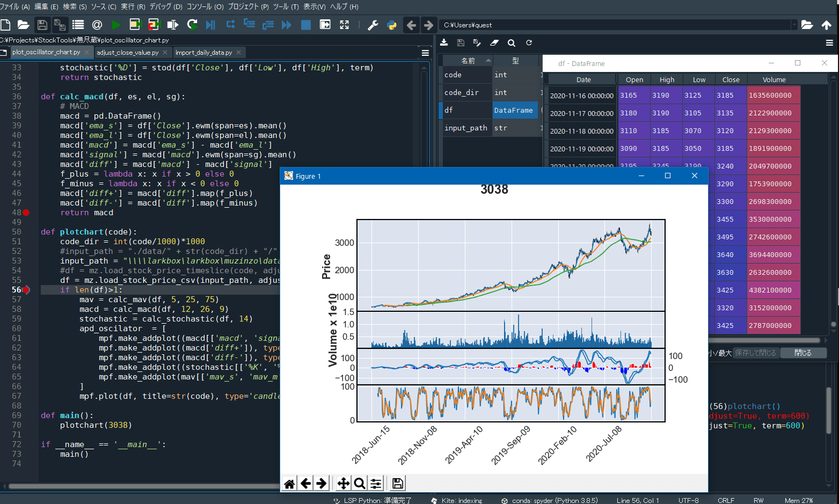The width and height of the screenshot is (839, 504).
Task: Open ヘルプ menu
Action: click(344, 6)
